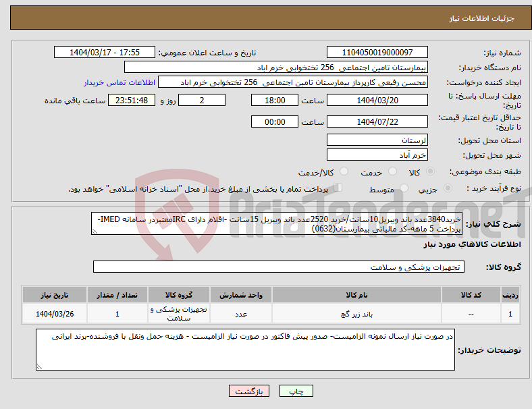Click the need date cell 1404/03/26
532x409 pixels.
55,314
